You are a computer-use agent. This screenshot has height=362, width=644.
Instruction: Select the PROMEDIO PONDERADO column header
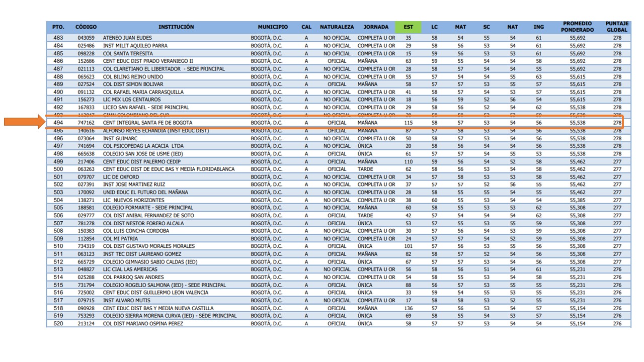(x=578, y=27)
